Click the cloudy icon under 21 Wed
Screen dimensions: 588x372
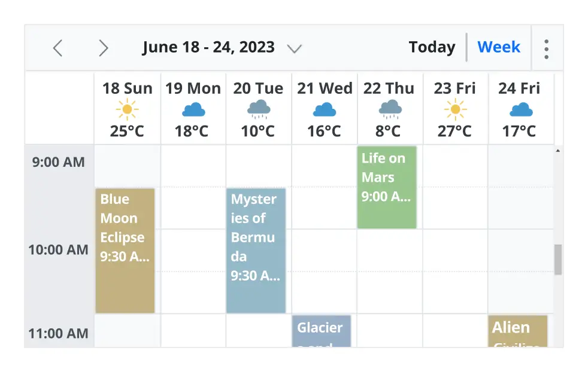tap(324, 110)
